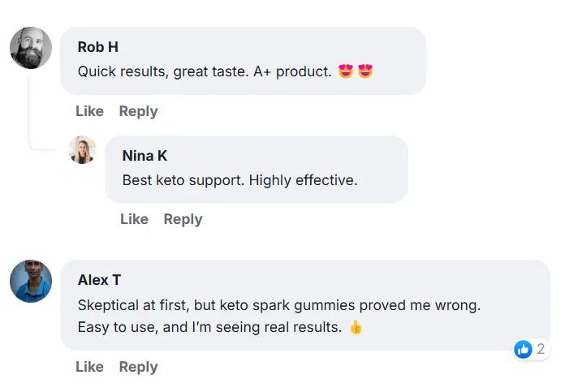Reply to Rob H's comment

pos(138,111)
